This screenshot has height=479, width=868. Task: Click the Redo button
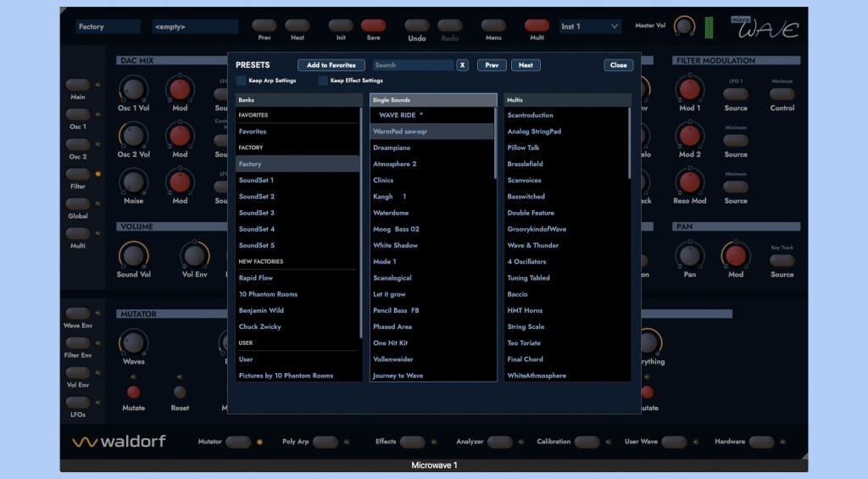(449, 25)
